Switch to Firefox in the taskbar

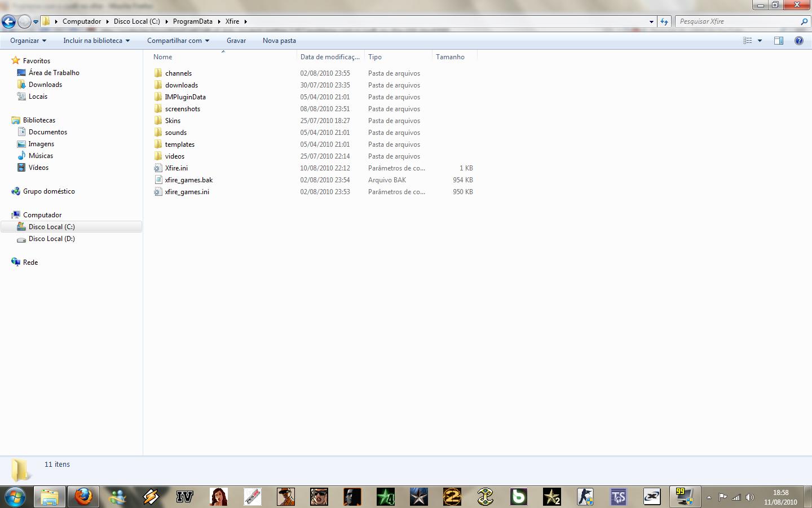point(83,497)
